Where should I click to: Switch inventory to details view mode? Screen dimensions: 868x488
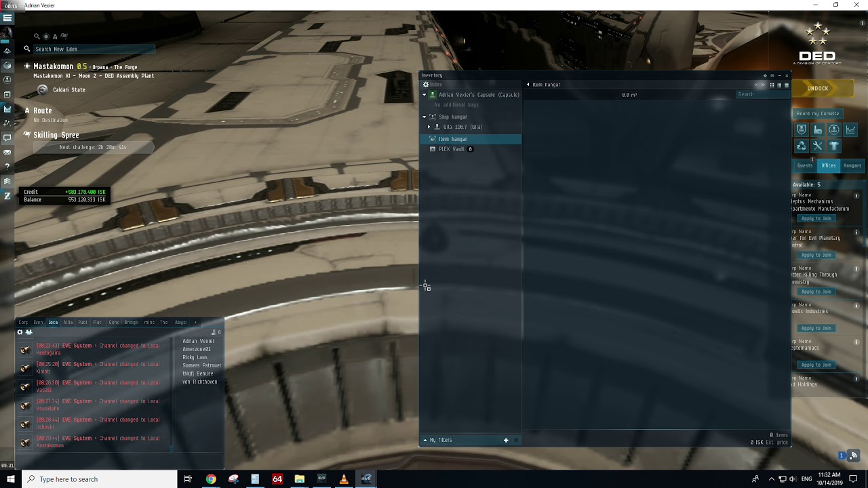[x=779, y=85]
